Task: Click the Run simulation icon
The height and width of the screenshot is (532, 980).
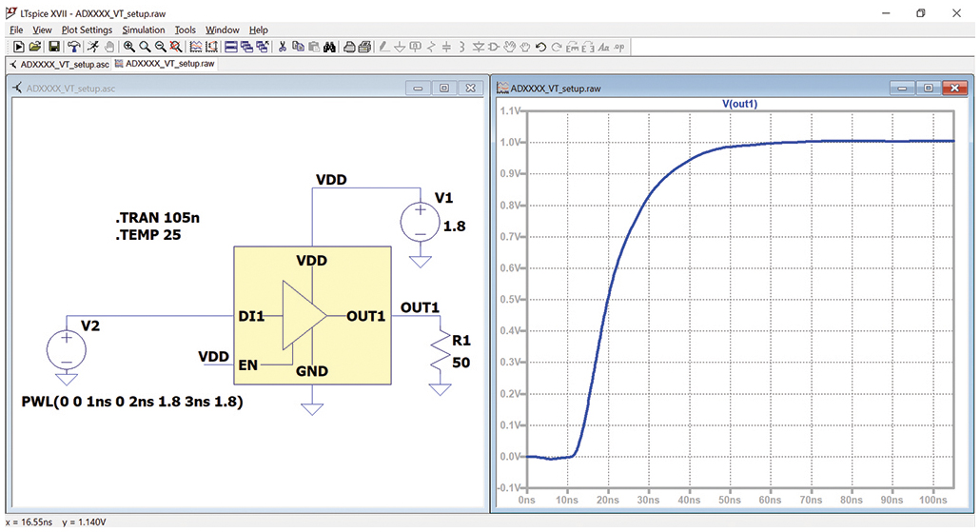Action: (19, 47)
